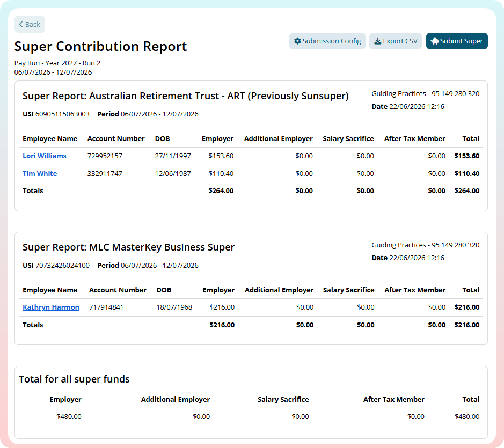Submit Super contributions
The width and height of the screenshot is (504, 448).
click(x=457, y=41)
